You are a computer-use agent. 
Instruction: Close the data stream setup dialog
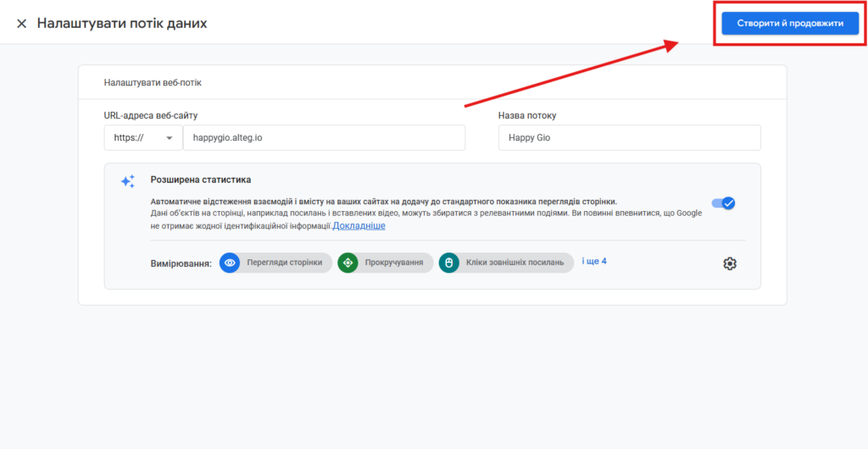point(22,24)
